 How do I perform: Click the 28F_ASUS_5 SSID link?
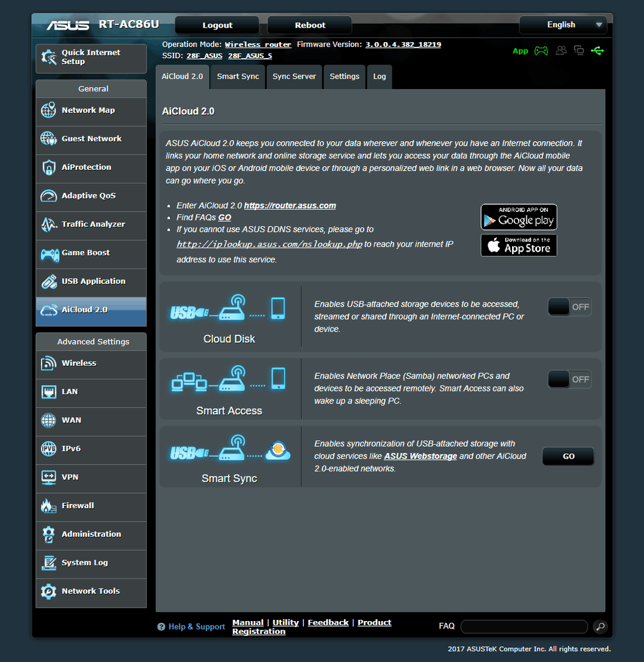tap(250, 56)
